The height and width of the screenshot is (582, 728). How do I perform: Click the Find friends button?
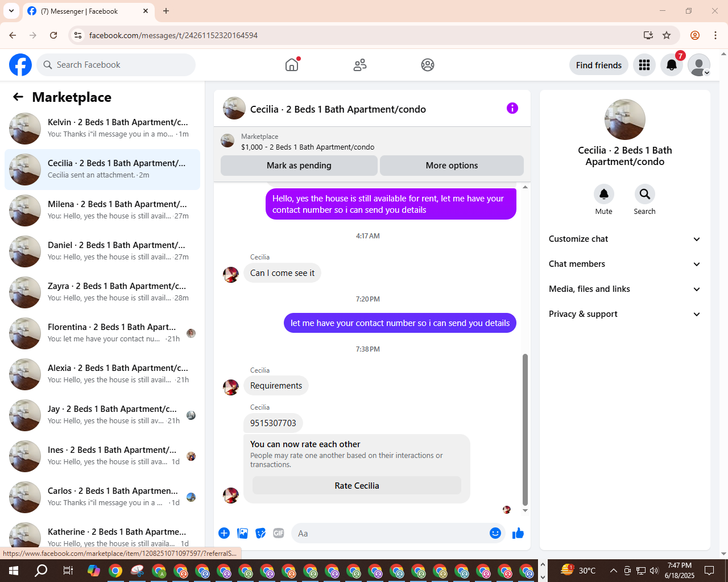point(599,65)
